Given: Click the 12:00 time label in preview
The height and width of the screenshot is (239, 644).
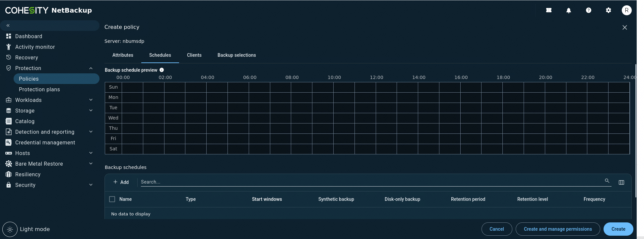Looking at the screenshot, I should pyautogui.click(x=376, y=77).
